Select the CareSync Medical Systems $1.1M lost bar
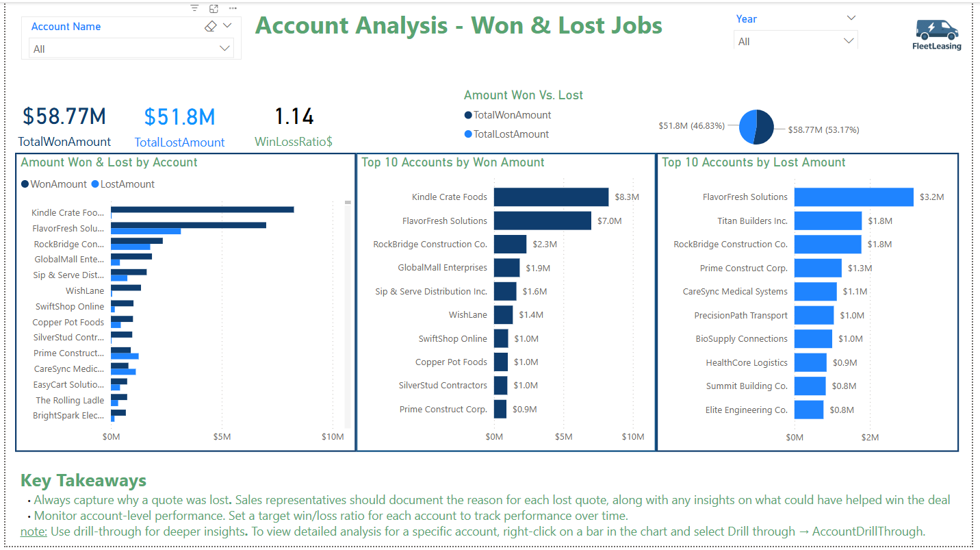Viewport: 980px width, 550px height. click(816, 292)
